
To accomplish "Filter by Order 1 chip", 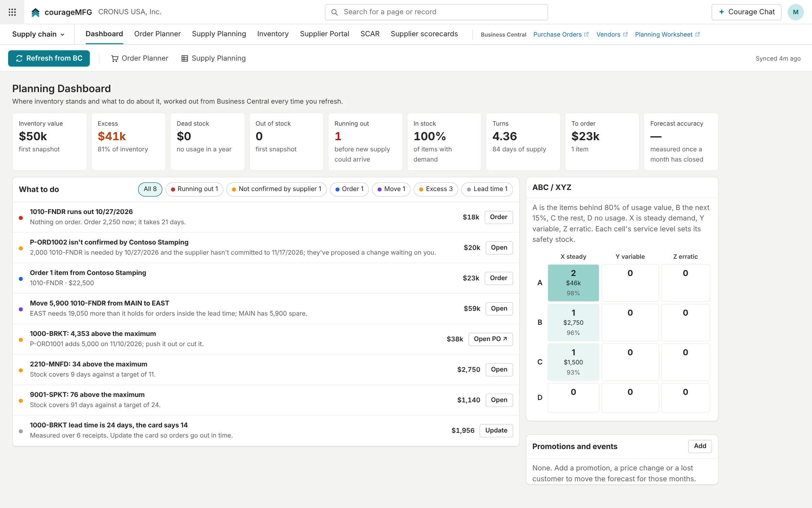I will [x=349, y=189].
